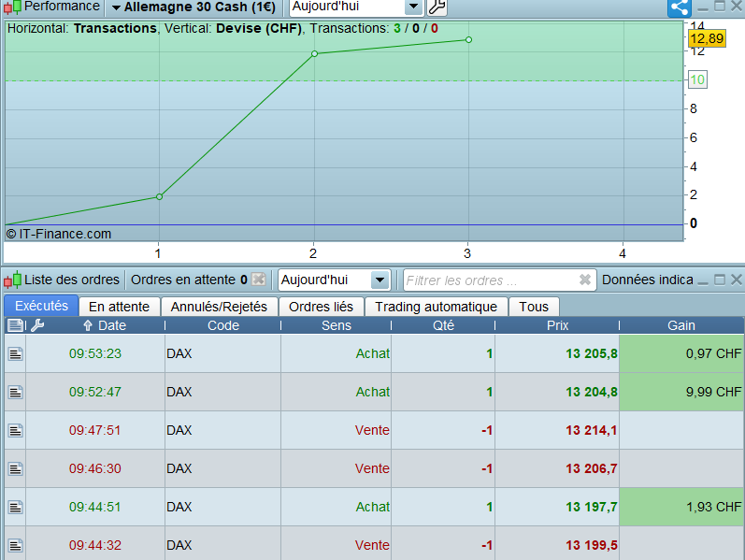Click the order list header detail icon
The height and width of the screenshot is (560, 745).
click(x=16, y=325)
